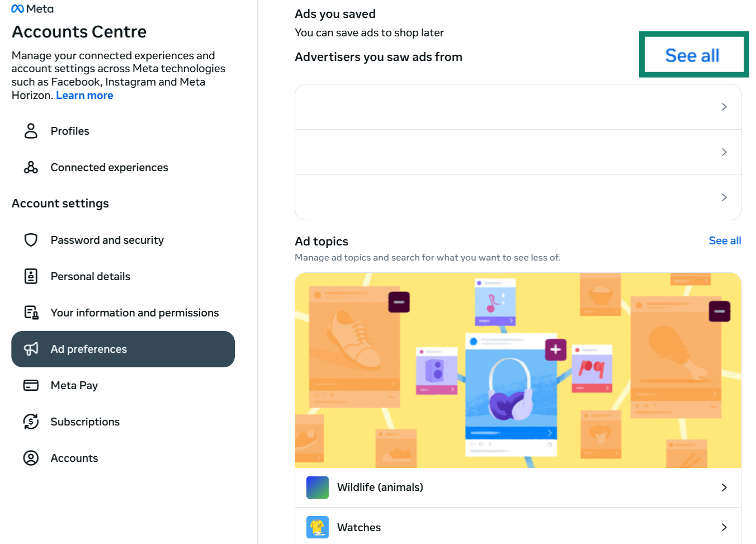
Task: Click the Accounts user circle icon
Action: pyautogui.click(x=31, y=458)
